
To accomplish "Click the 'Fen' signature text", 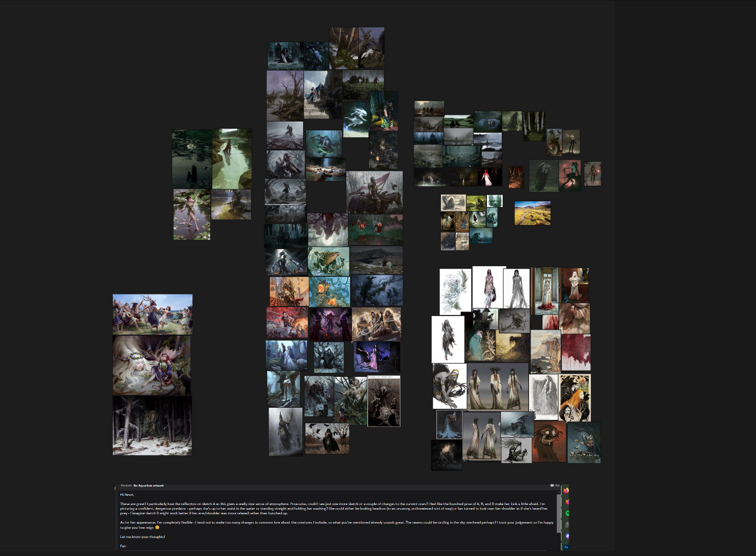I will 123,546.
